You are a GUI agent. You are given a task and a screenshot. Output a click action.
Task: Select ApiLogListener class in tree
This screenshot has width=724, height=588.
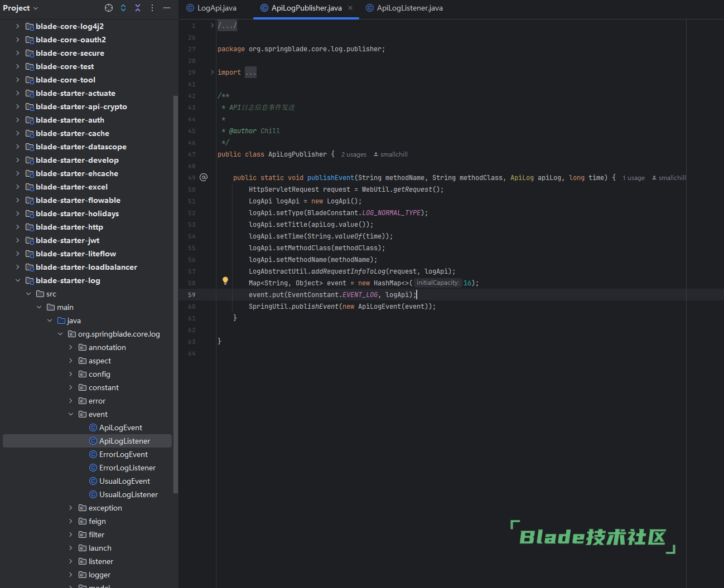pos(124,441)
